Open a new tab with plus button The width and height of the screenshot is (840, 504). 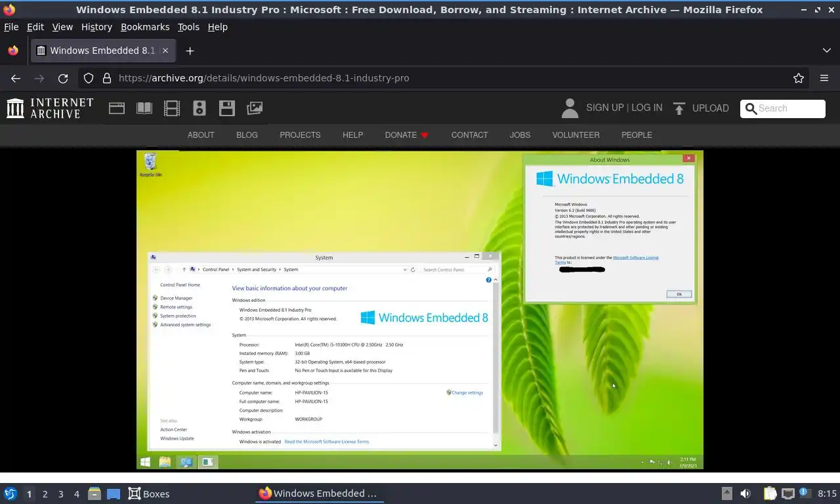190,51
